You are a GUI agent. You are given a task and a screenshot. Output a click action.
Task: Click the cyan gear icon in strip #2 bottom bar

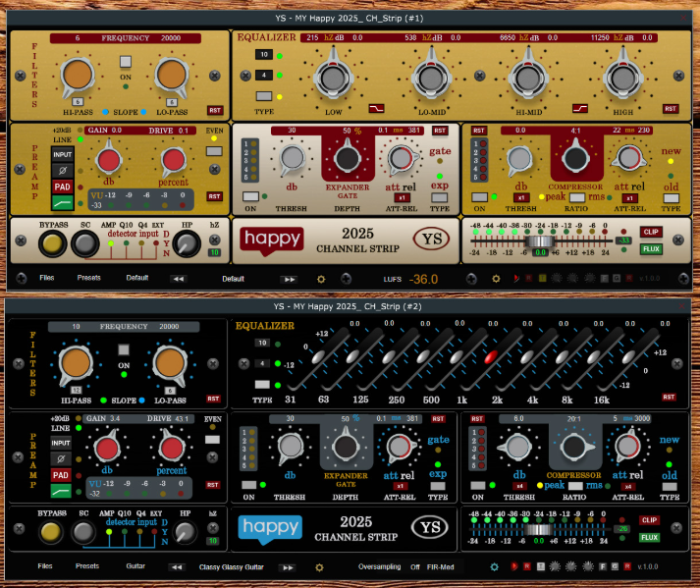click(494, 566)
